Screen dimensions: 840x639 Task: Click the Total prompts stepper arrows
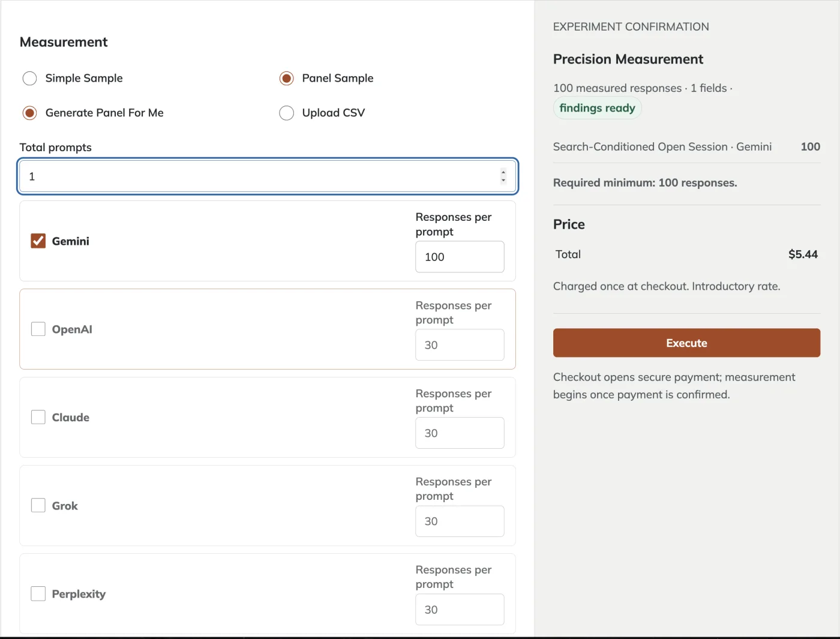[503, 176]
